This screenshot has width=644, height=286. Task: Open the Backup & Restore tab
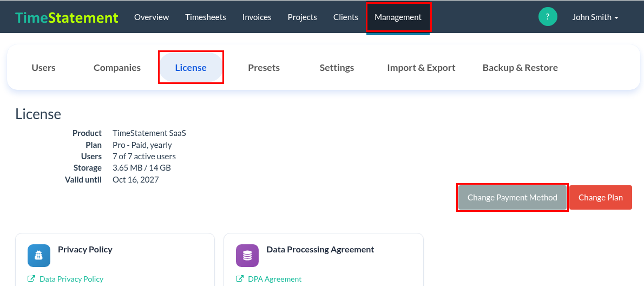tap(520, 68)
